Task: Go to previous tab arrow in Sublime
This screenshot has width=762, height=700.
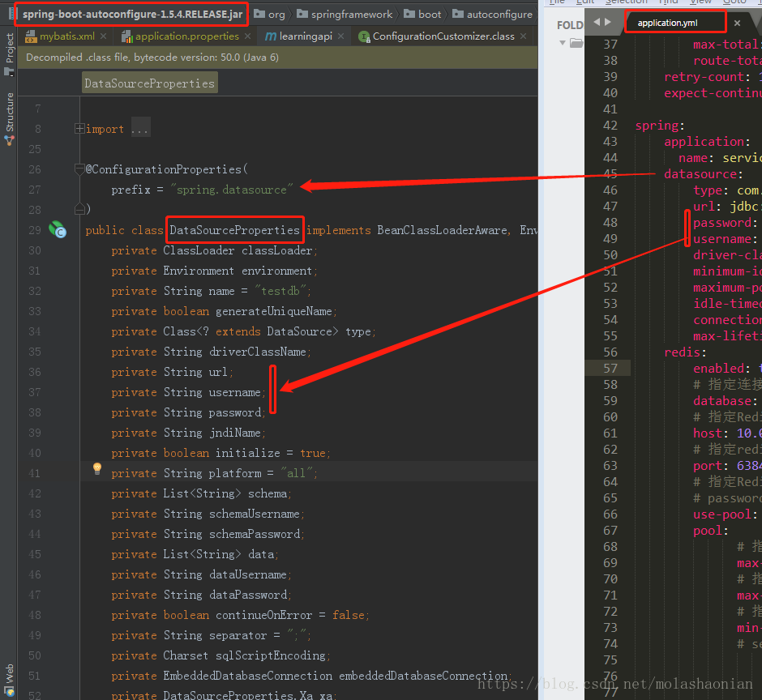Action: point(597,22)
